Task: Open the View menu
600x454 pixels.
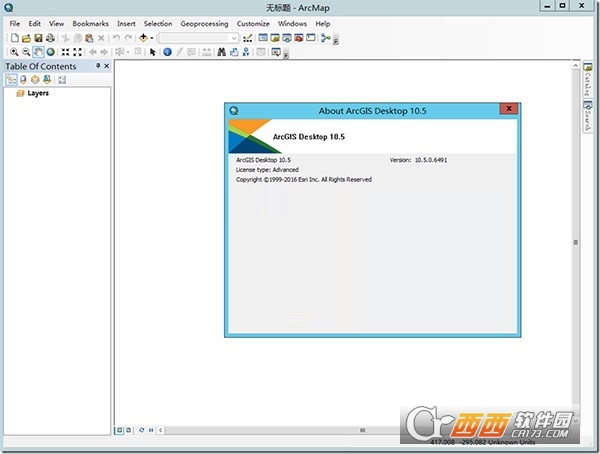Action: point(56,24)
